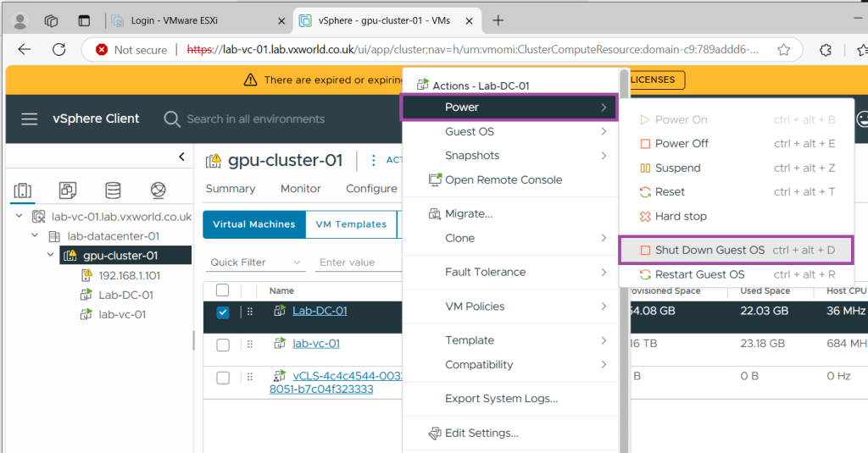Select the Hosts and Clusters inventory icon
Viewport: 868px width, 453px height.
(24, 190)
